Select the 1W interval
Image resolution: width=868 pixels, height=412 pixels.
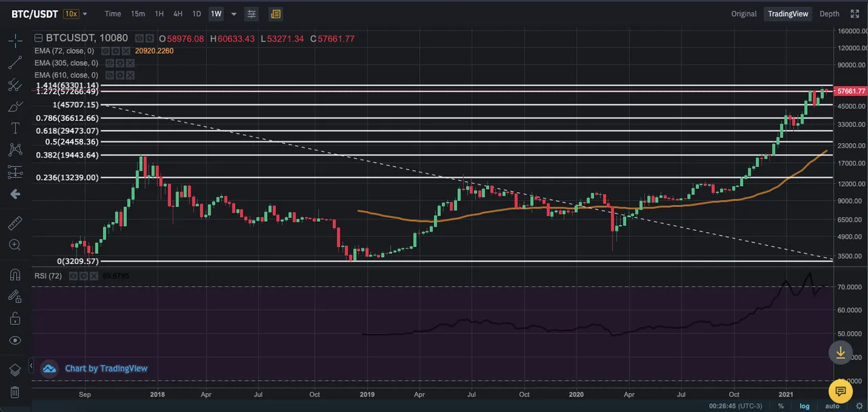click(216, 14)
